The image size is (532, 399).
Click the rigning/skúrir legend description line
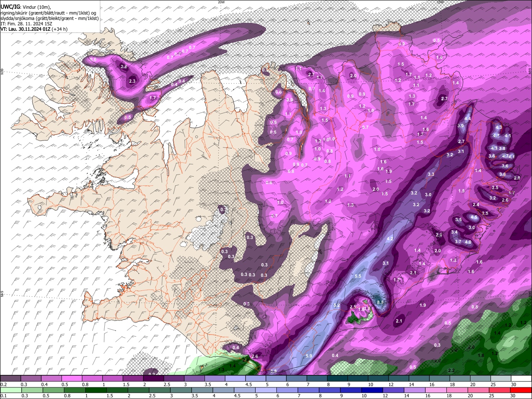click(x=49, y=12)
